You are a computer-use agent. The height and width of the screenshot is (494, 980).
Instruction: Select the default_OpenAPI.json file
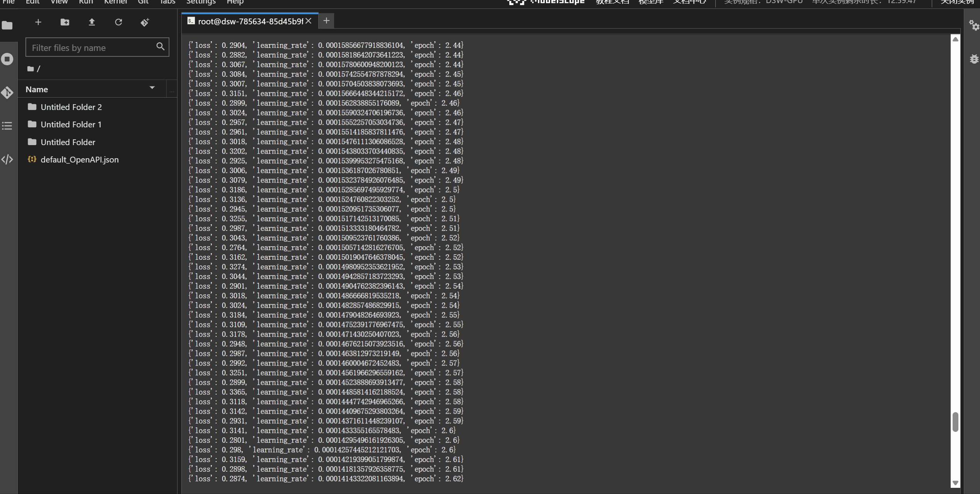click(x=79, y=159)
